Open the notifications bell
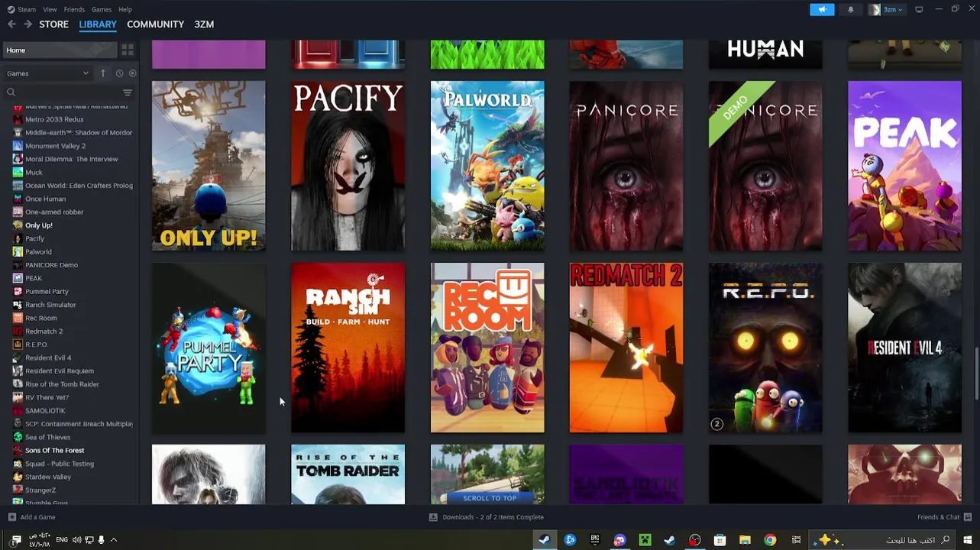This screenshot has height=550, width=980. click(x=850, y=9)
